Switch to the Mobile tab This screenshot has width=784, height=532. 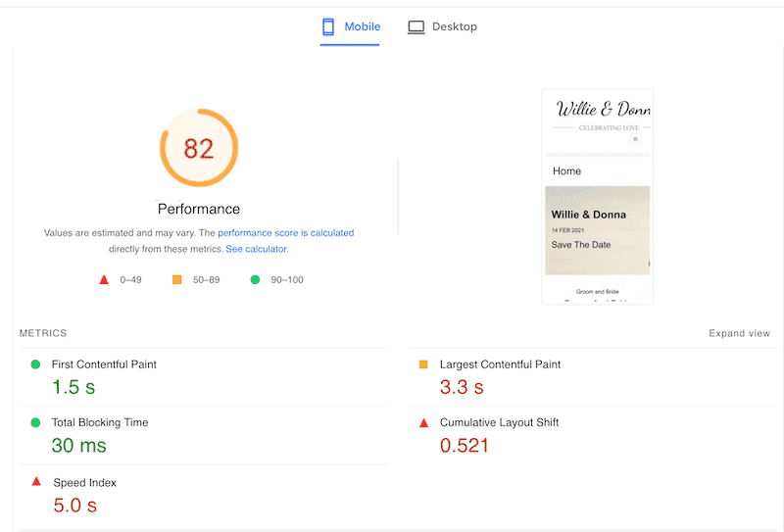350,26
